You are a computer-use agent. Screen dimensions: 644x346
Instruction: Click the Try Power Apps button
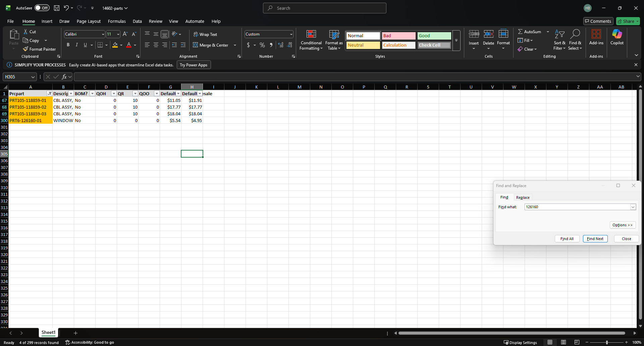click(x=194, y=65)
